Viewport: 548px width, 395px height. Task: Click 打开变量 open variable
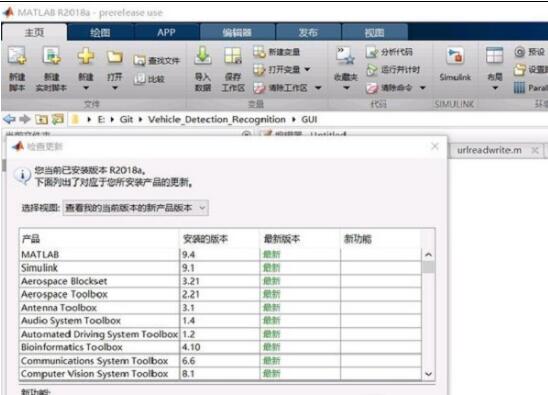click(277, 70)
